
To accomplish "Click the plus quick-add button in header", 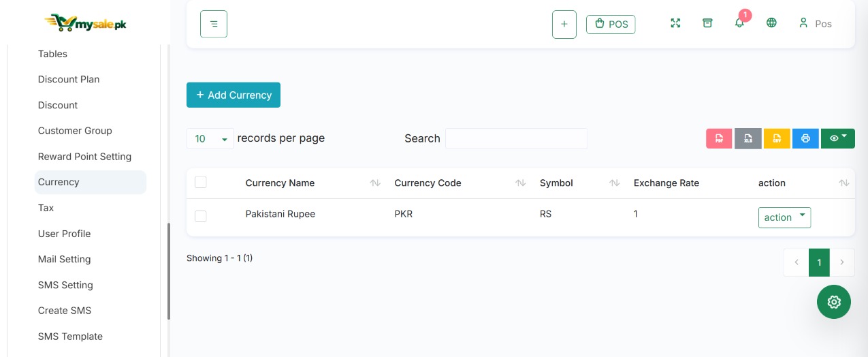I will point(564,24).
